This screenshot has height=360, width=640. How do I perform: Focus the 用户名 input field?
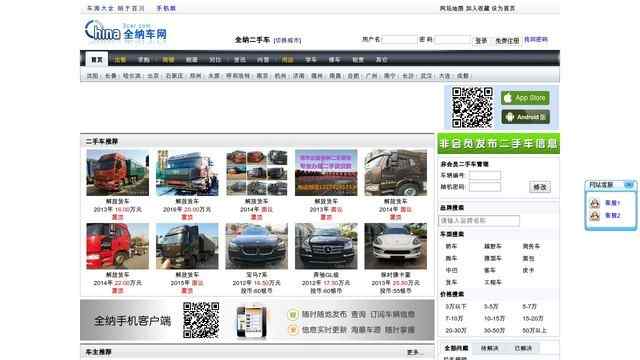(399, 40)
